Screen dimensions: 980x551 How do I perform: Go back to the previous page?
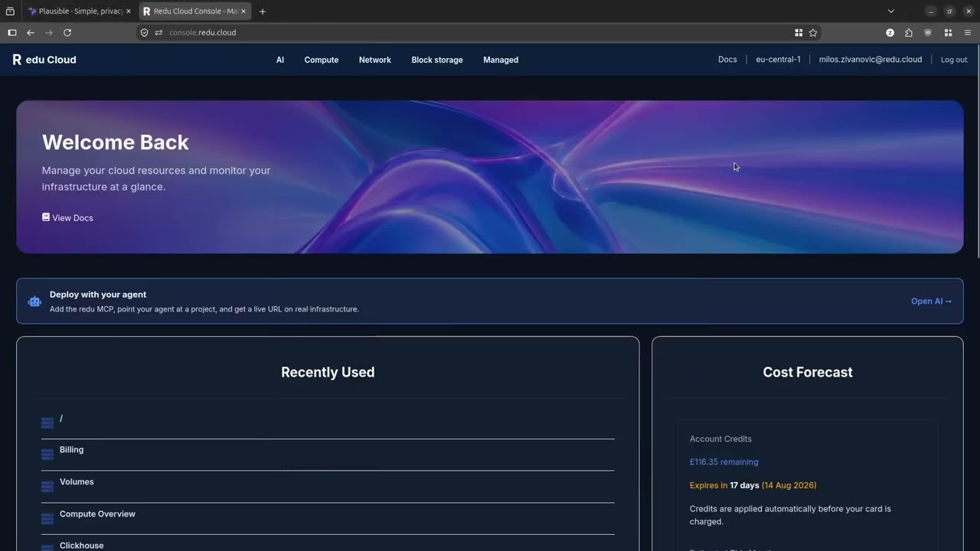[31, 33]
